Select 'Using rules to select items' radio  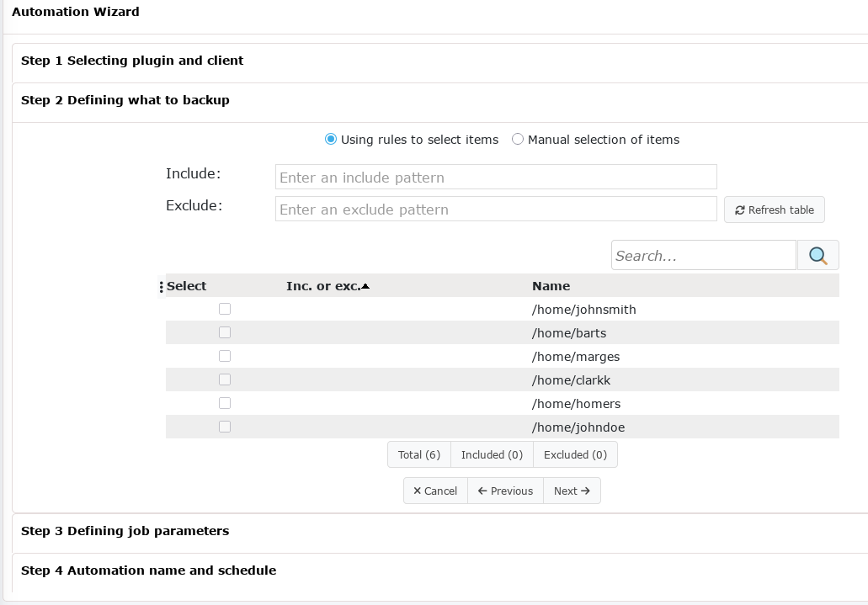coord(331,140)
